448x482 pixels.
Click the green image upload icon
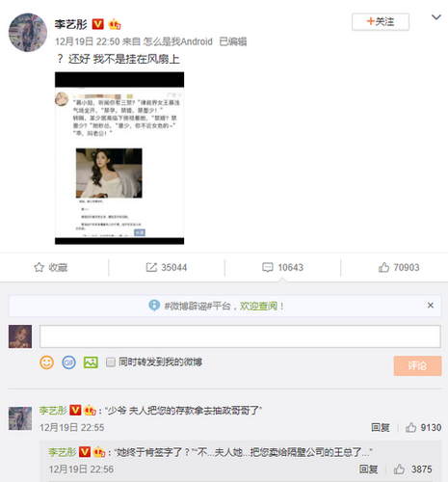pos(91,362)
